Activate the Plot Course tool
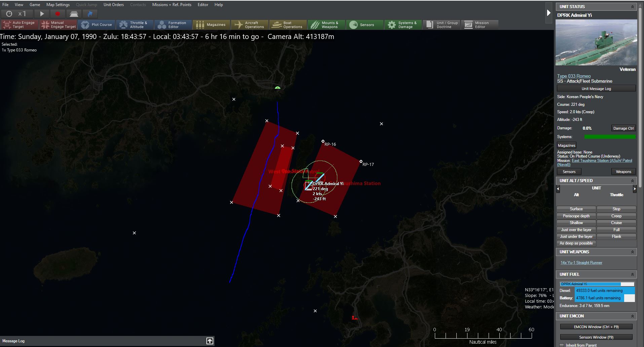Screen dimensions: 644x347 pyautogui.click(x=97, y=25)
